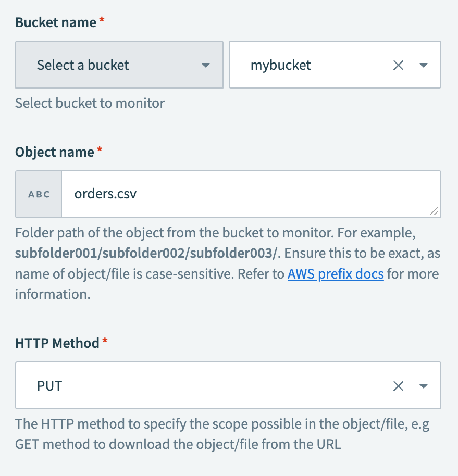Click the clear X icon in the PUT field
This screenshot has width=458, height=476.
coord(399,386)
